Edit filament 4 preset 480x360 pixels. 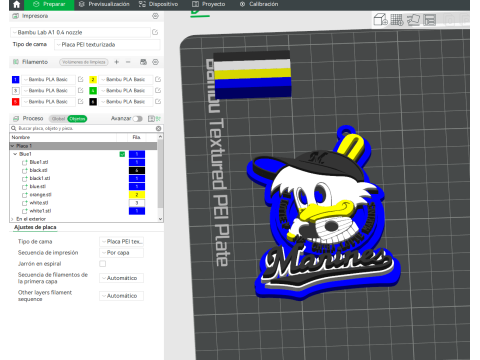[x=158, y=90]
